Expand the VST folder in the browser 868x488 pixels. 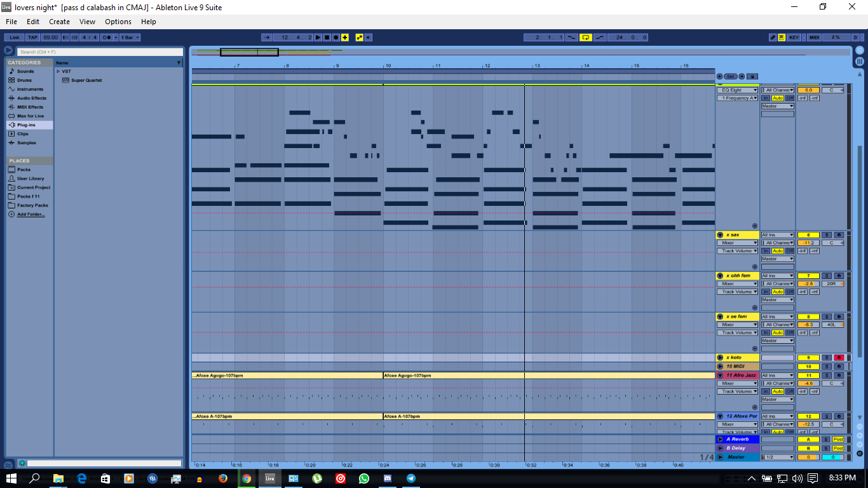coord(59,71)
